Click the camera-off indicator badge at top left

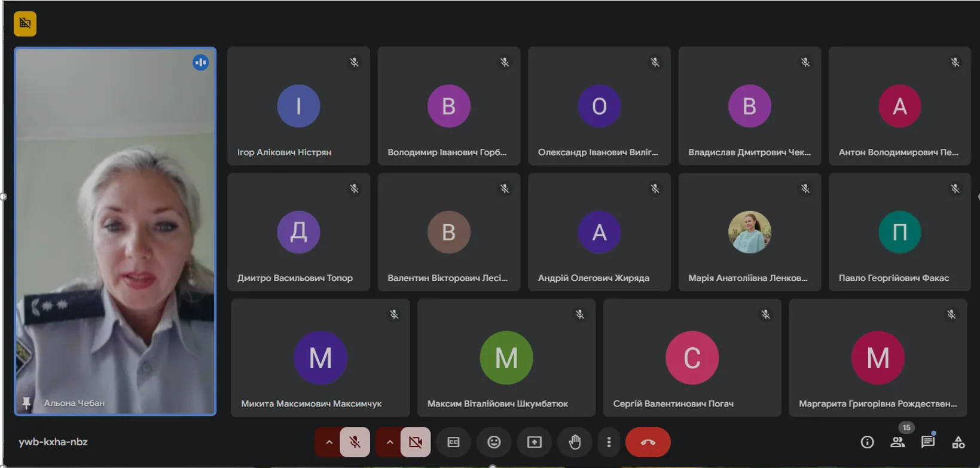[x=25, y=24]
